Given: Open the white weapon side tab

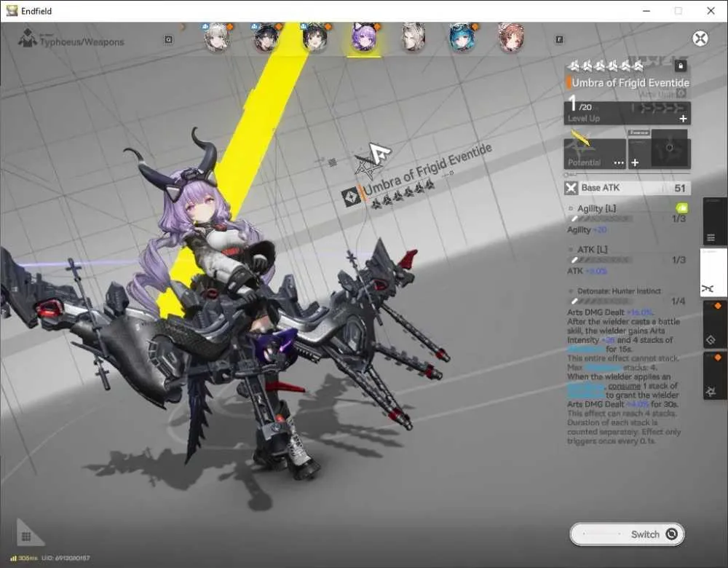Looking at the screenshot, I should coord(713,272).
